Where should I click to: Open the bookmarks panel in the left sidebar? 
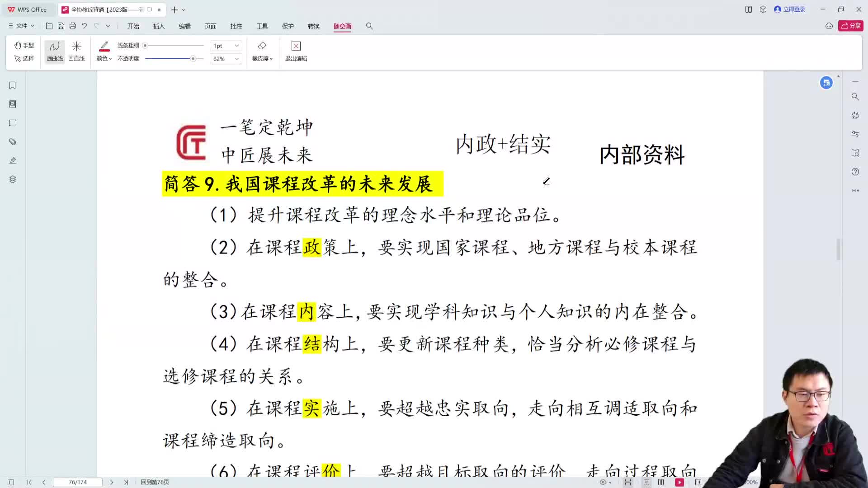(12, 85)
